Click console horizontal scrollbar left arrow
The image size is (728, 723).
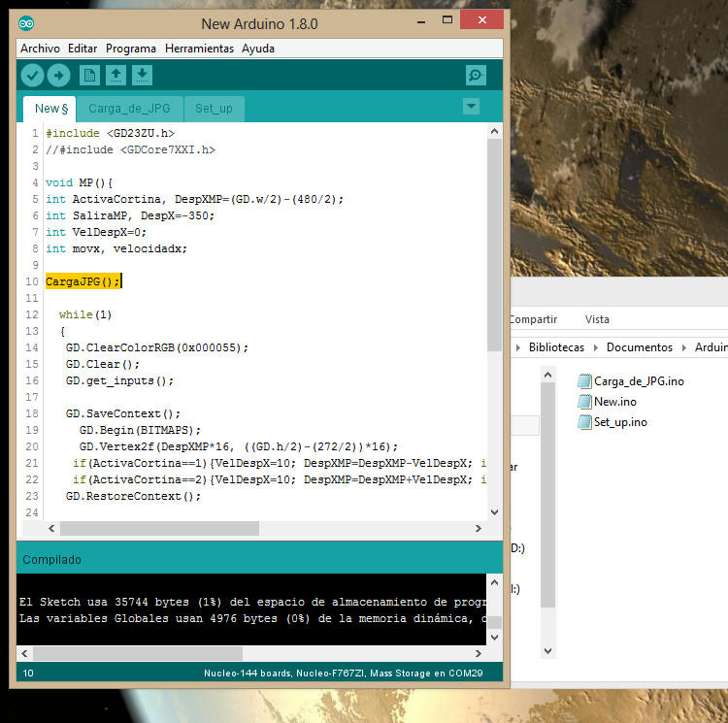click(24, 654)
